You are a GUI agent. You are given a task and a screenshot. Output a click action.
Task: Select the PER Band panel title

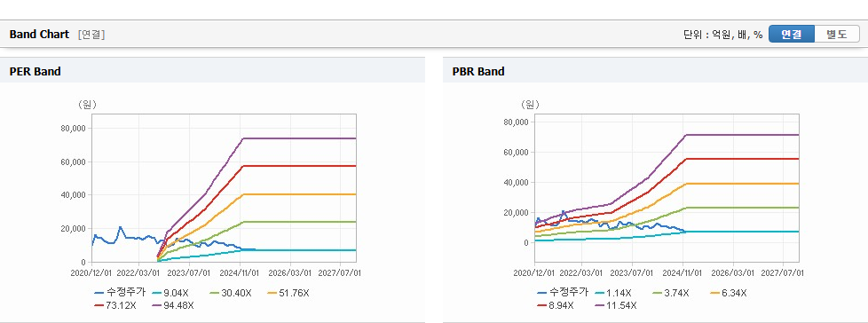coord(35,71)
